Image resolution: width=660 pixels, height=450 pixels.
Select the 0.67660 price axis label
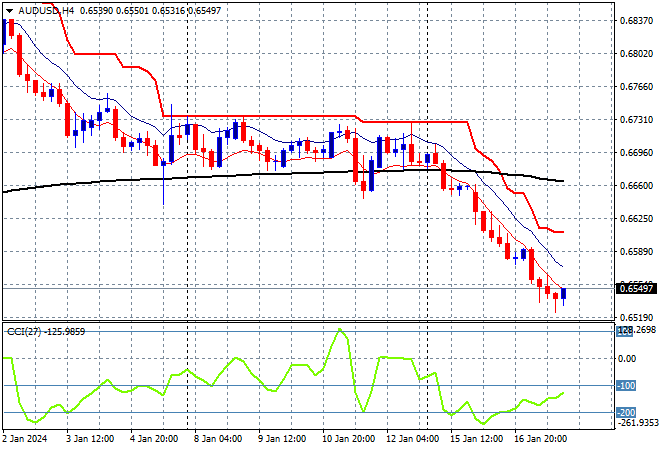pyautogui.click(x=636, y=87)
